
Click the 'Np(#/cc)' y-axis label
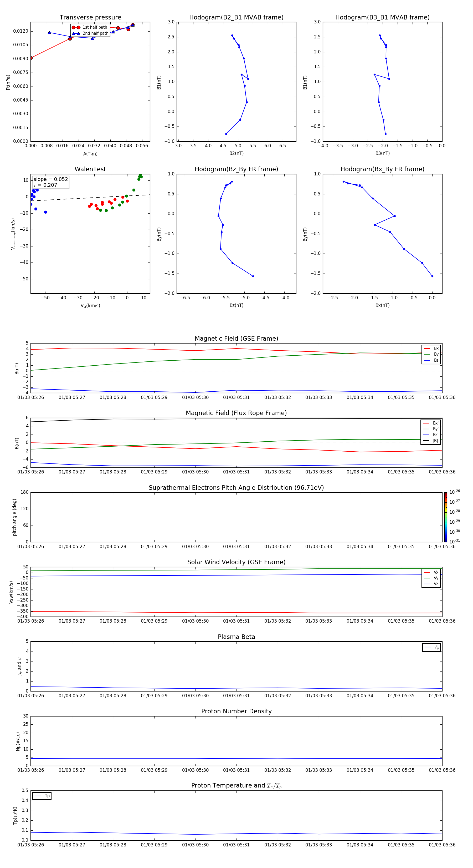pos(18,741)
